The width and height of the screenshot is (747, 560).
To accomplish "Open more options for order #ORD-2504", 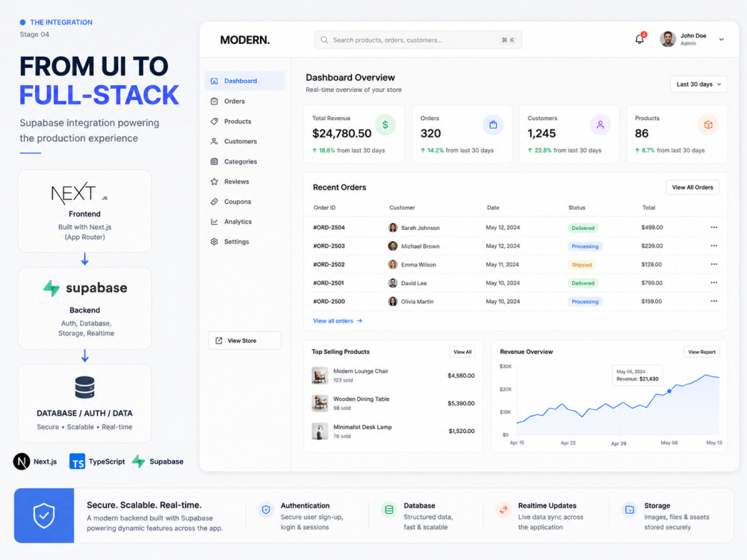I will click(x=713, y=227).
